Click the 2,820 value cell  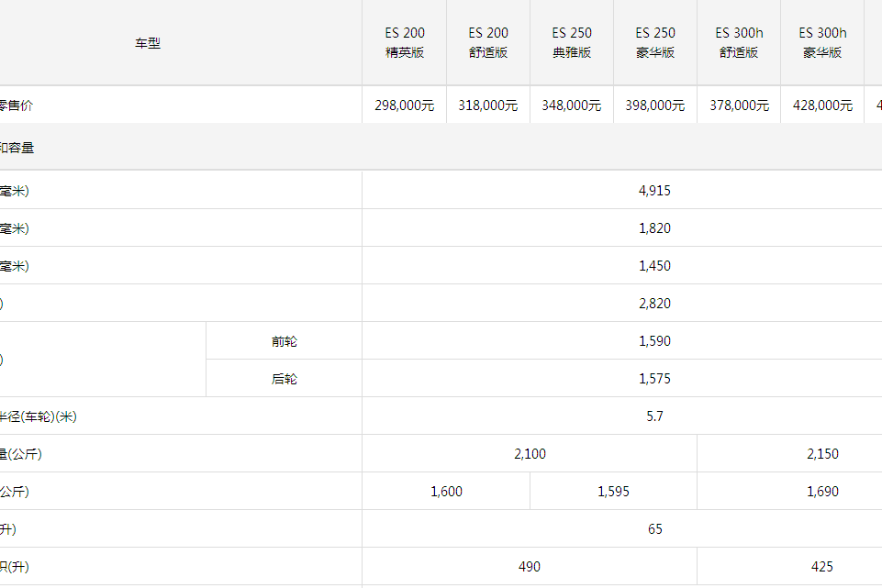click(x=654, y=304)
